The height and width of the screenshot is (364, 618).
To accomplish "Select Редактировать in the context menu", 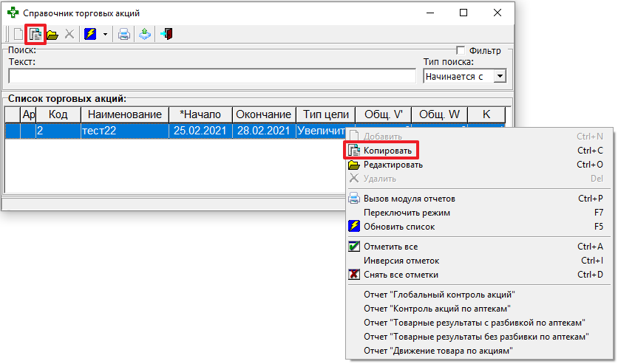I will tap(393, 165).
